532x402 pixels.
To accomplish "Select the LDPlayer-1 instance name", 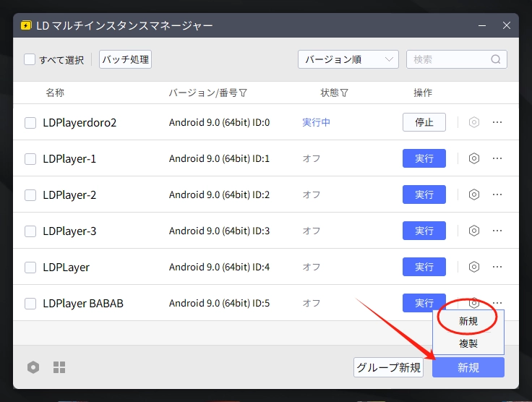I will [69, 159].
